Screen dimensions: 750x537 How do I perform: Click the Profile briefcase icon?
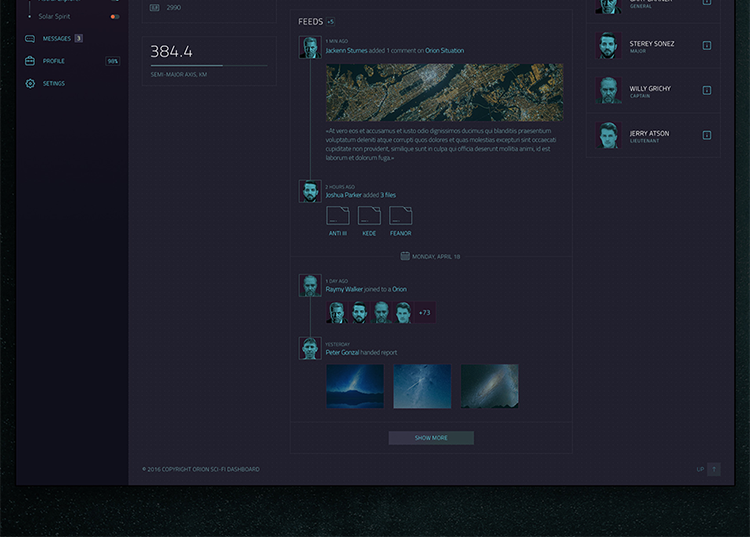30,61
